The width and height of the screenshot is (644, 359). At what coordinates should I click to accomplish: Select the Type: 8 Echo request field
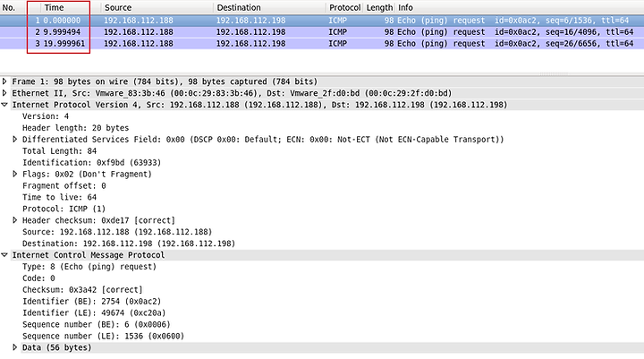pyautogui.click(x=89, y=267)
